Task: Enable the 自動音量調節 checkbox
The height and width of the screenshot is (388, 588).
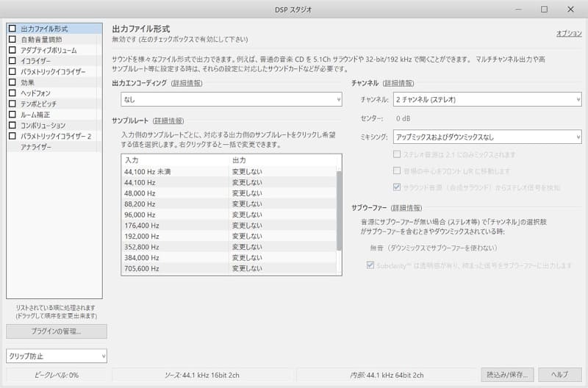Action: (12, 39)
